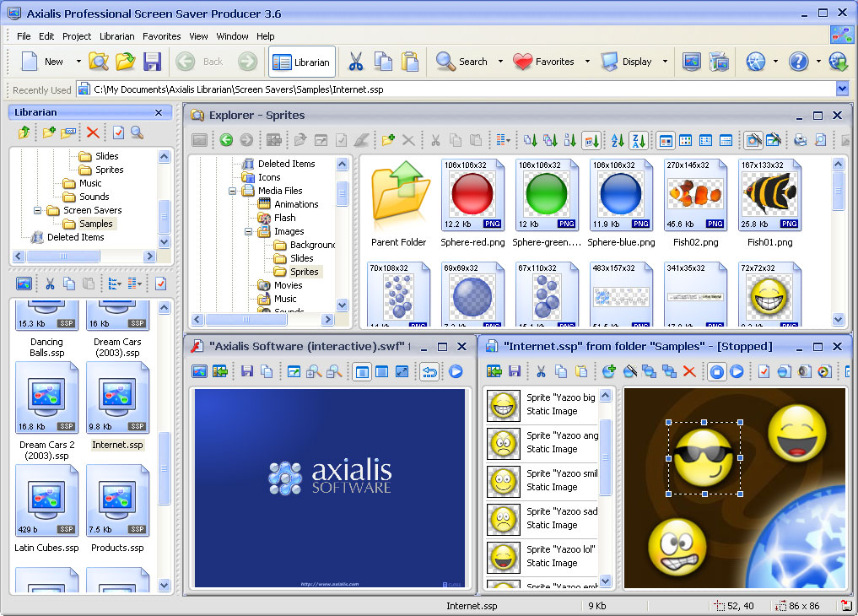
Task: Click the Cut scissors in Internet.ssp toolbar
Action: click(x=541, y=372)
